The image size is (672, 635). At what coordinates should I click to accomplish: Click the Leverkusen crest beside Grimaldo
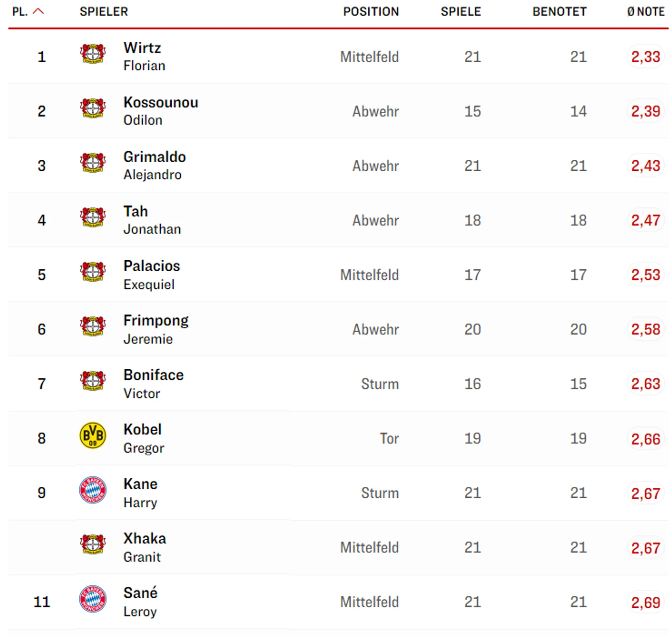pos(93,163)
